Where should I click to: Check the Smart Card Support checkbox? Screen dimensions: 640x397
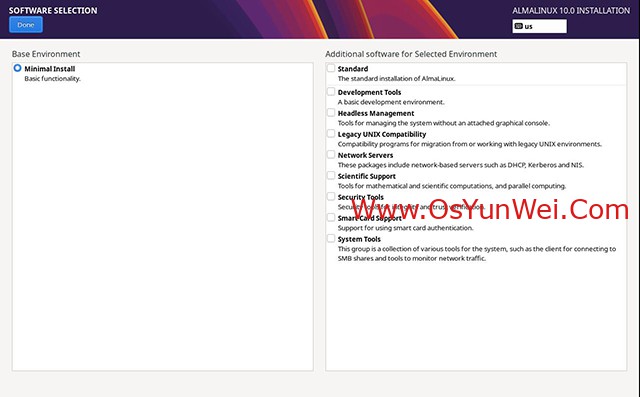[331, 217]
